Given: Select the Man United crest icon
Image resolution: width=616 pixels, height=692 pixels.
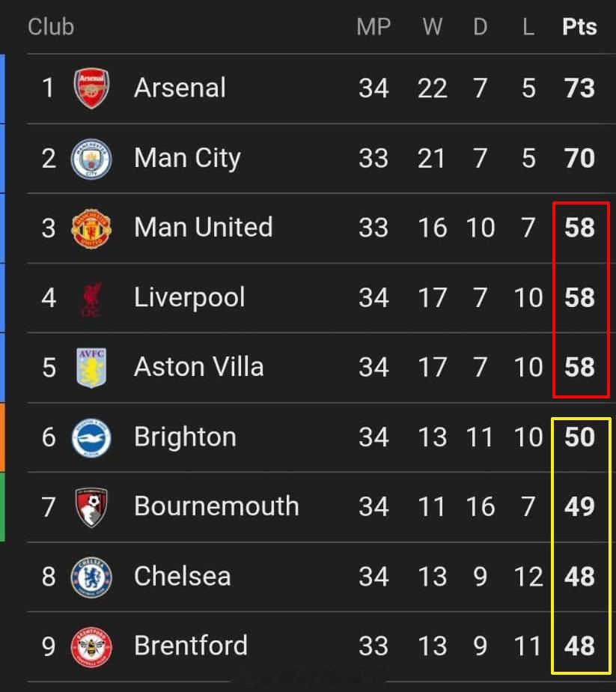Looking at the screenshot, I should (x=91, y=228).
